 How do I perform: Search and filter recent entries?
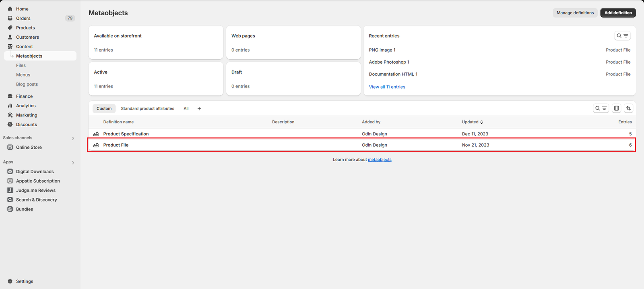coord(622,36)
